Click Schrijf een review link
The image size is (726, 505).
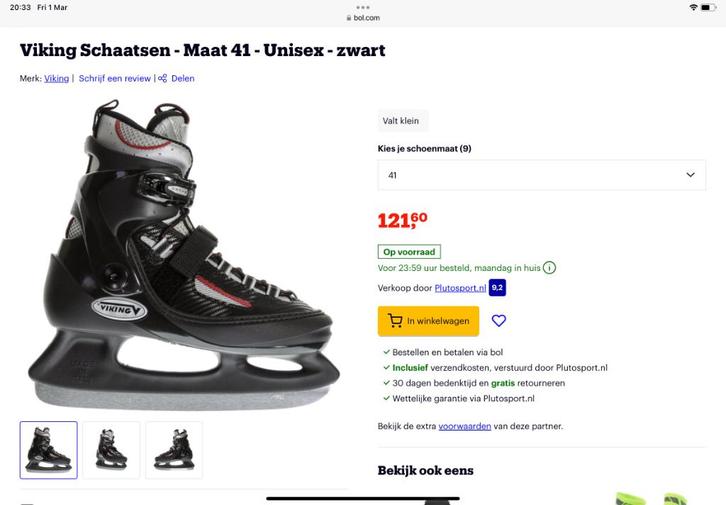click(x=115, y=78)
